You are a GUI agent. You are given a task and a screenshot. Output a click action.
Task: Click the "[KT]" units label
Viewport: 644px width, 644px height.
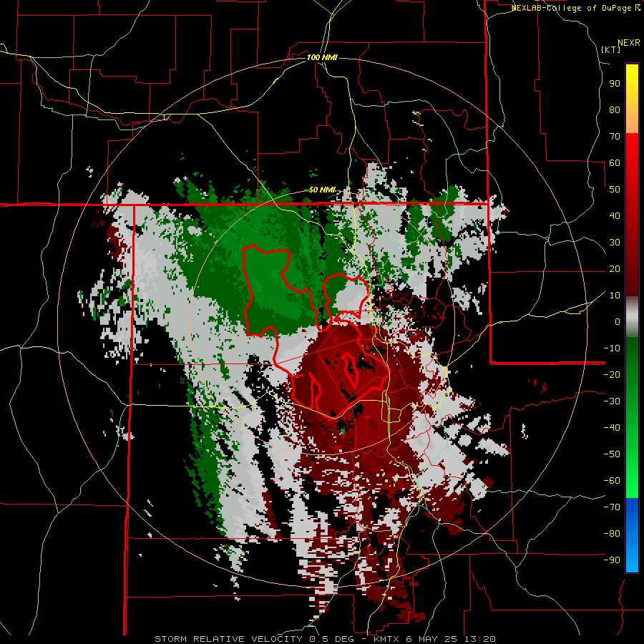[611, 49]
